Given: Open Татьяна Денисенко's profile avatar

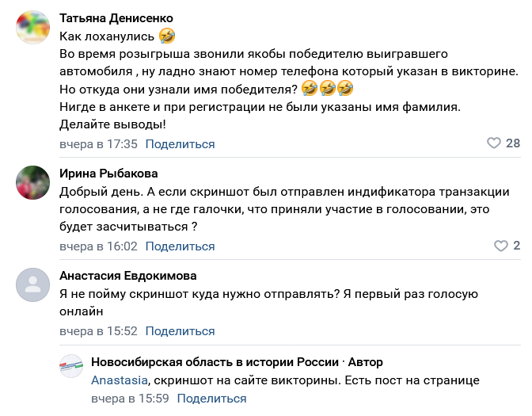Looking at the screenshot, I should coord(33,28).
